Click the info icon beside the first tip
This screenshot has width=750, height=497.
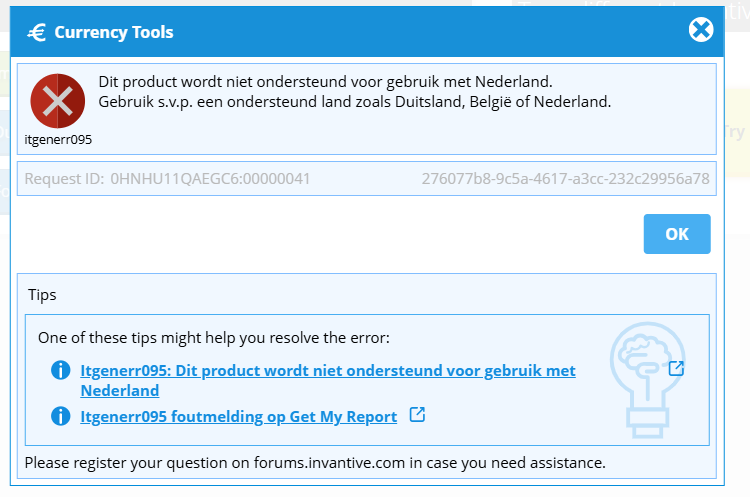[x=61, y=371]
